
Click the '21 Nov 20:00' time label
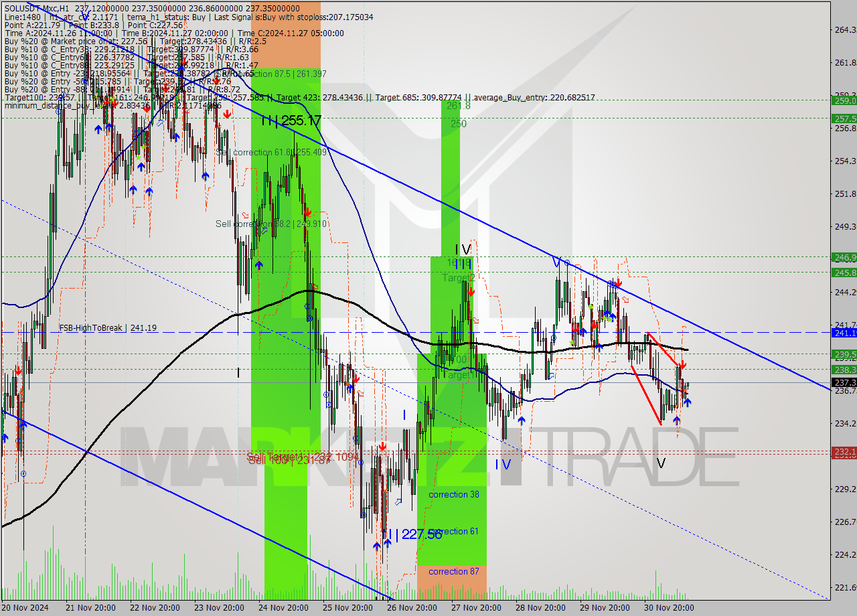point(90,608)
